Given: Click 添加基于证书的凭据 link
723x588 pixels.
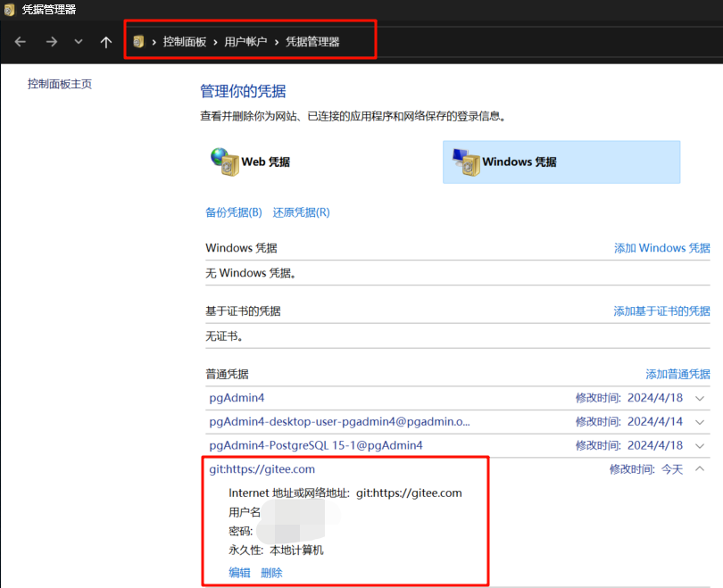Looking at the screenshot, I should click(661, 311).
